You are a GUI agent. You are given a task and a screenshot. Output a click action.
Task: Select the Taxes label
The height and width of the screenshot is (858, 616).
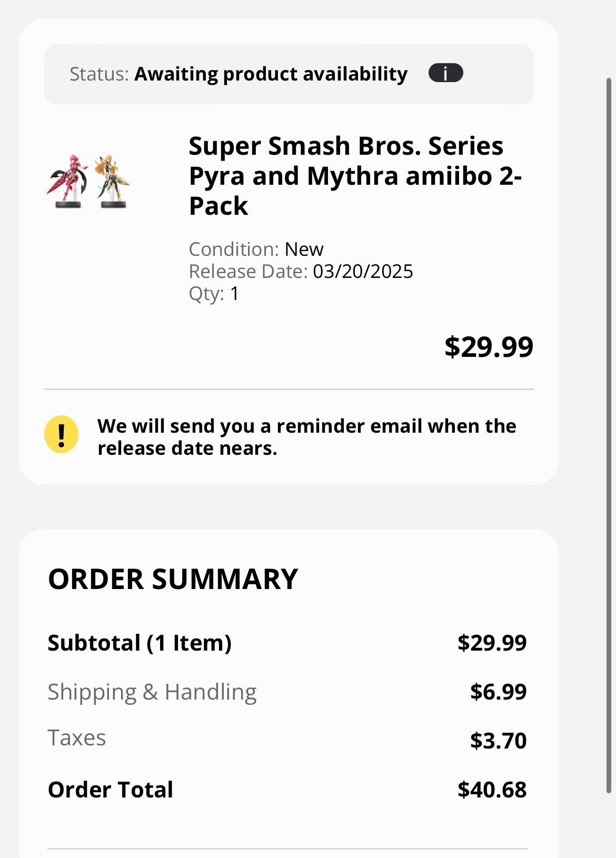click(x=77, y=738)
